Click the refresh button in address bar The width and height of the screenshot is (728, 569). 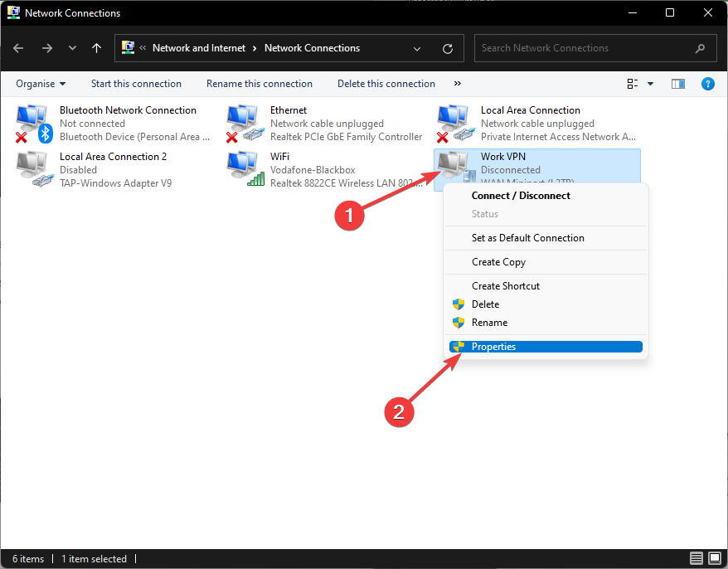[x=448, y=49]
